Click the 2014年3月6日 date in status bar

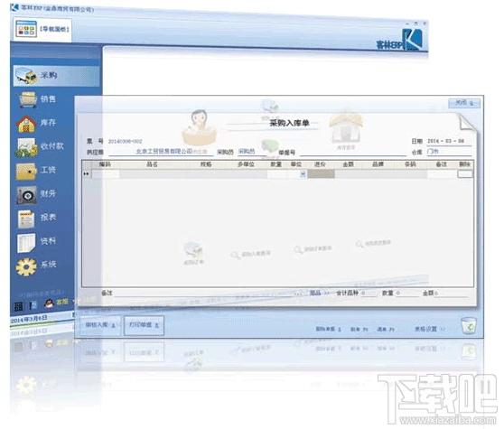[30, 319]
